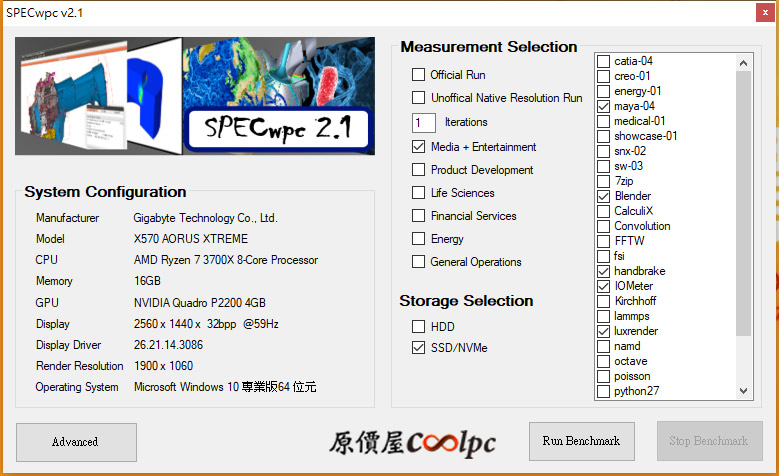Tick lammps workload
Image resolution: width=779 pixels, height=476 pixels.
[x=603, y=316]
